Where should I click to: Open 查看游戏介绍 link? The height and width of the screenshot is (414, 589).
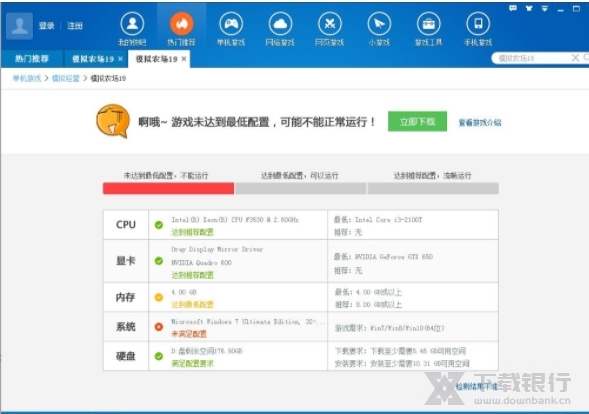tap(480, 122)
